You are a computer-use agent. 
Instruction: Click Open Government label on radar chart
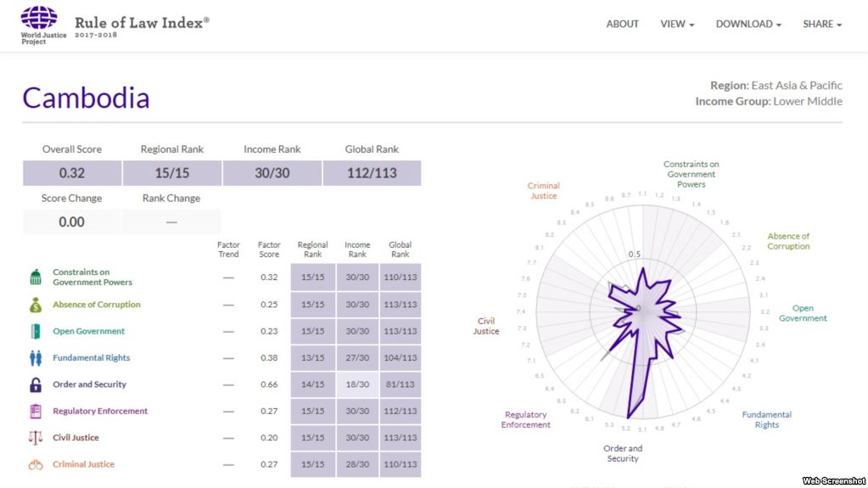[x=803, y=313]
